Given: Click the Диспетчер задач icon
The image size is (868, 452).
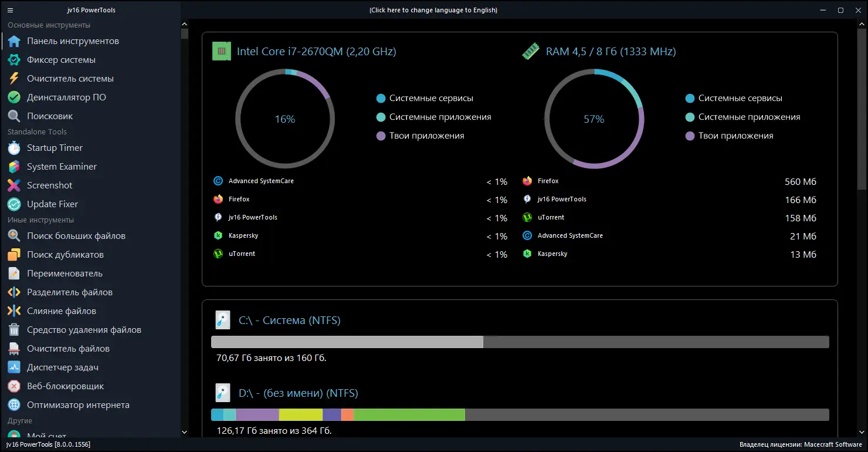Looking at the screenshot, I should tap(14, 367).
